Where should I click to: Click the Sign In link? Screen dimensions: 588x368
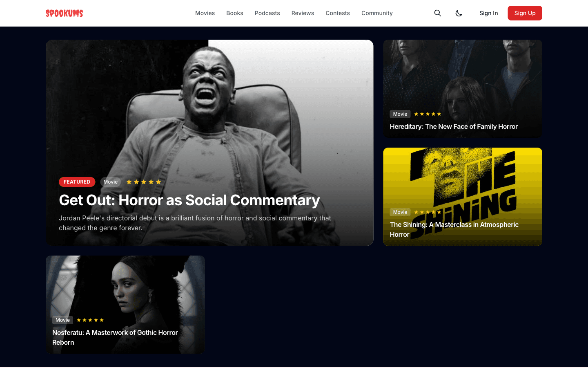488,13
